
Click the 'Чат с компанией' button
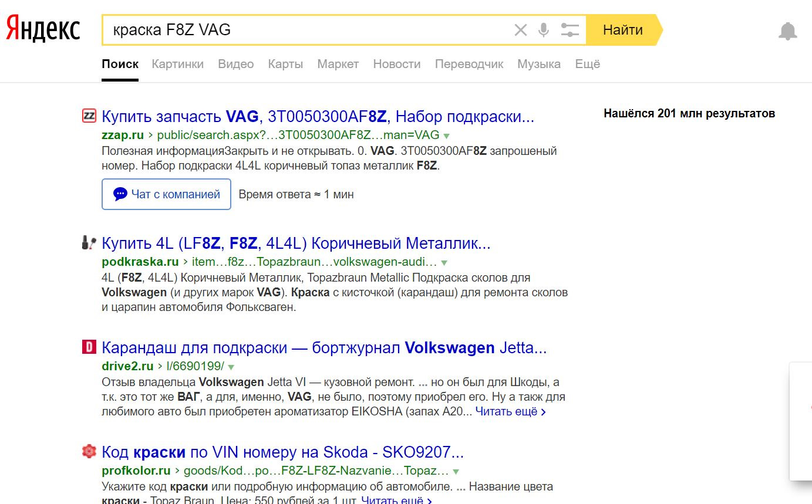(x=166, y=194)
